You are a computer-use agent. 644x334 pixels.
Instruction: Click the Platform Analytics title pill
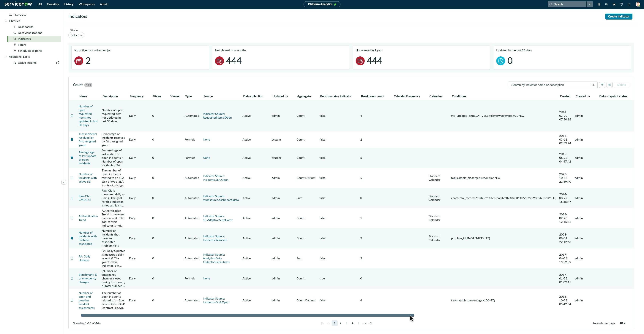click(x=322, y=4)
